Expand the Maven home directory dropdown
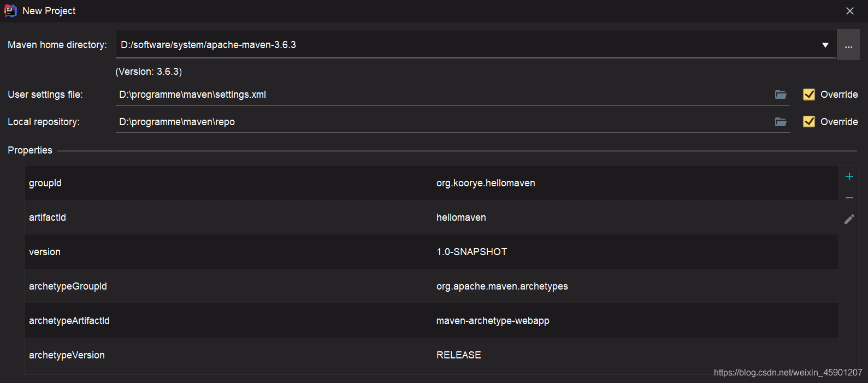868x383 pixels. [825, 45]
